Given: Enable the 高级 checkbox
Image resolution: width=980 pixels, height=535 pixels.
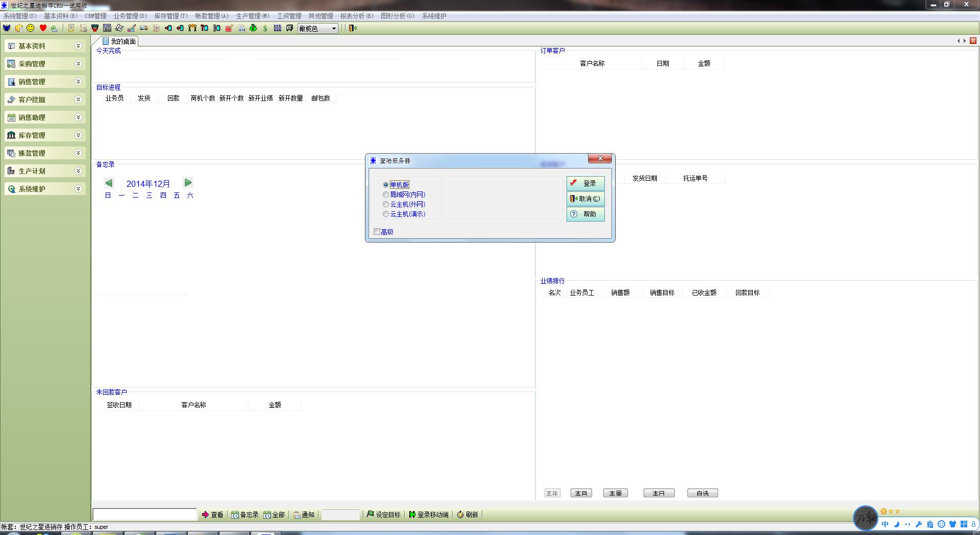Looking at the screenshot, I should pos(377,232).
